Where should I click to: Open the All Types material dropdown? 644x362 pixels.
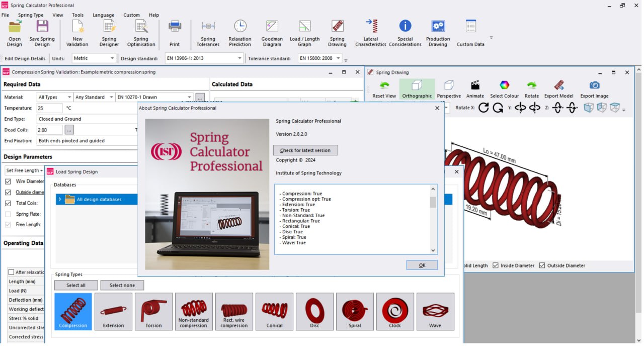click(x=55, y=97)
